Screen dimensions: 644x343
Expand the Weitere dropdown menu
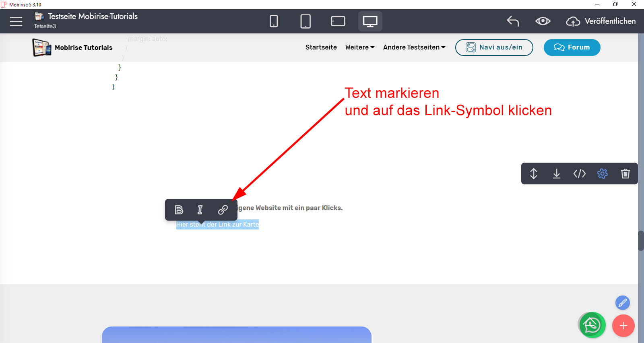point(359,48)
